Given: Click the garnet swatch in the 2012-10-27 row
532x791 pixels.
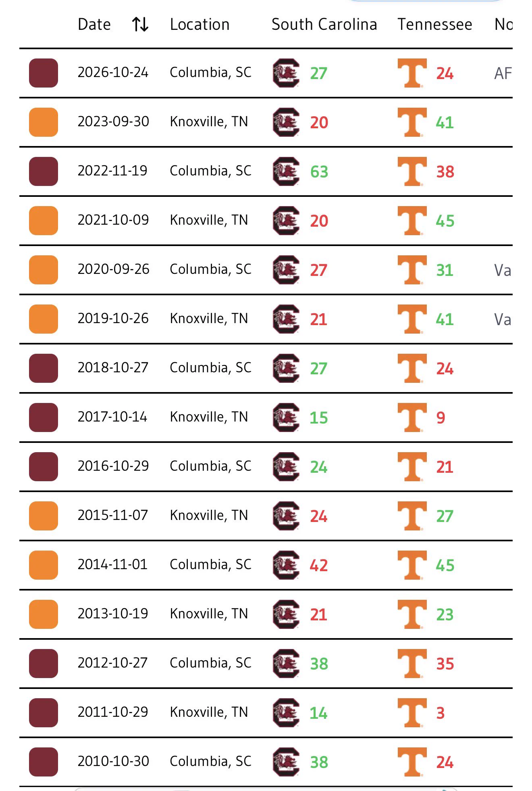Looking at the screenshot, I should (x=44, y=664).
